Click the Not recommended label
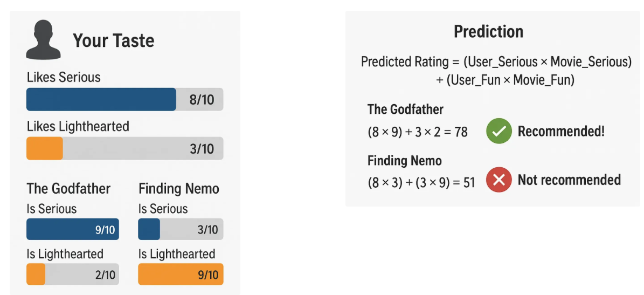The width and height of the screenshot is (644, 295). coord(569,180)
